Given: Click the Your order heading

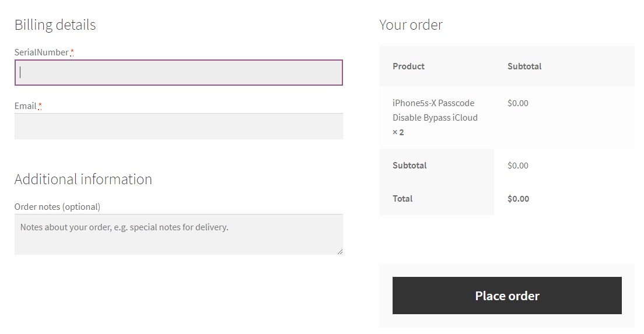Looking at the screenshot, I should pyautogui.click(x=411, y=24).
